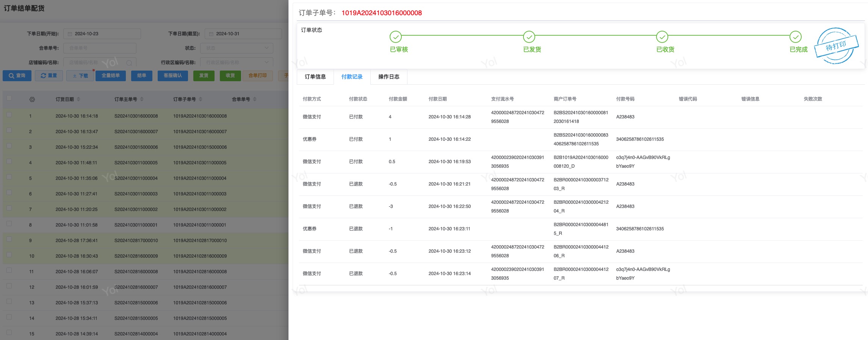Toggle the select-all checkbox in table header

[x=9, y=98]
